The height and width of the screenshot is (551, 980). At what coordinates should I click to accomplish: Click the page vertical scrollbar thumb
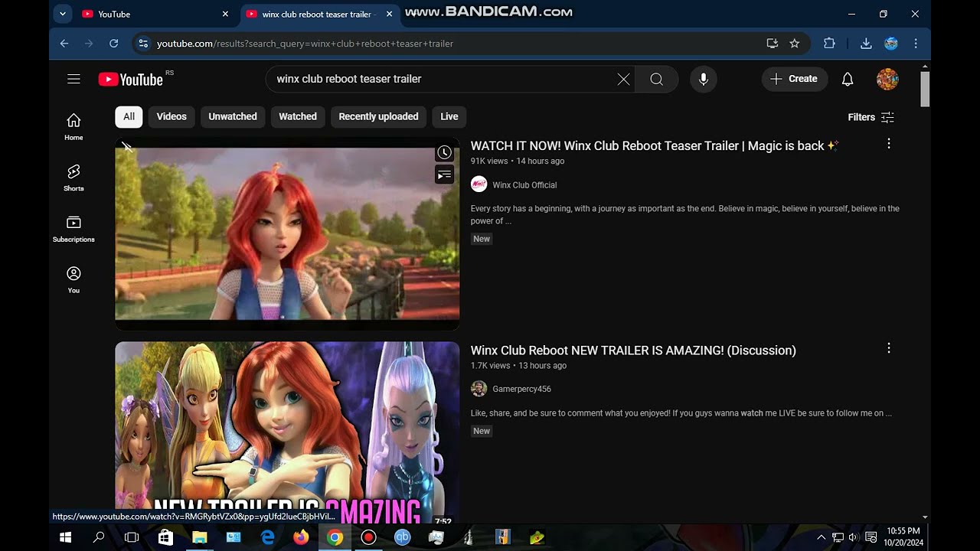tap(925, 90)
